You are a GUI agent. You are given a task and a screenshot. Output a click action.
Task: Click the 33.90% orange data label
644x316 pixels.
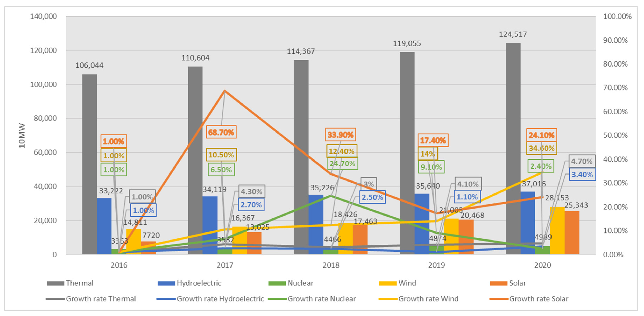point(340,135)
